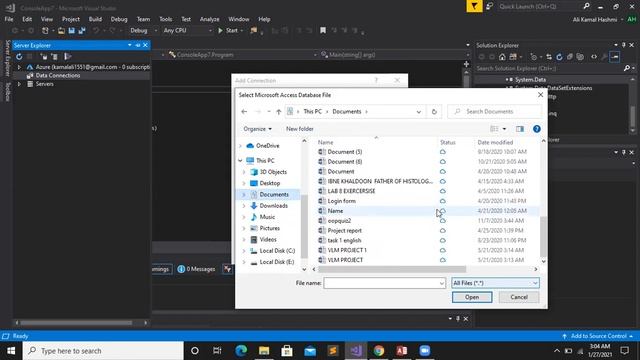The height and width of the screenshot is (360, 640).
Task: Collapse This PC in navigation pane
Action: click(x=240, y=161)
